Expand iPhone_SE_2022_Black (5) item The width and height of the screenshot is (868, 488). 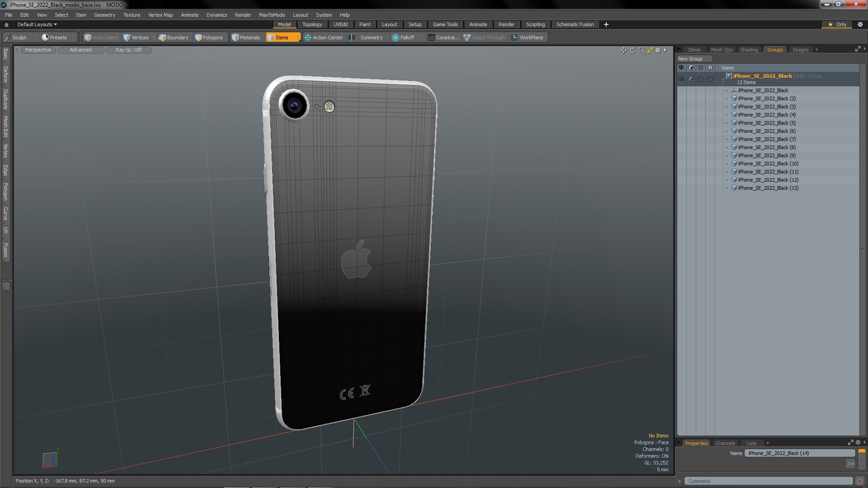click(727, 123)
